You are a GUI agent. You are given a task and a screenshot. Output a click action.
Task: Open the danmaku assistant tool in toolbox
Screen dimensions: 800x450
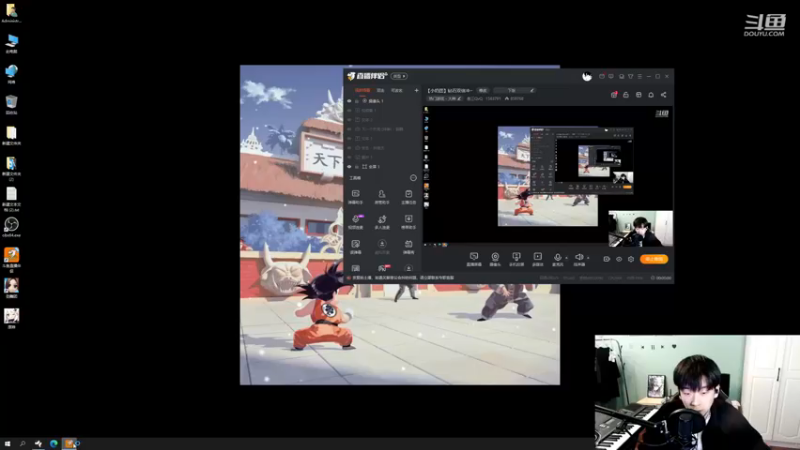pyautogui.click(x=356, y=196)
